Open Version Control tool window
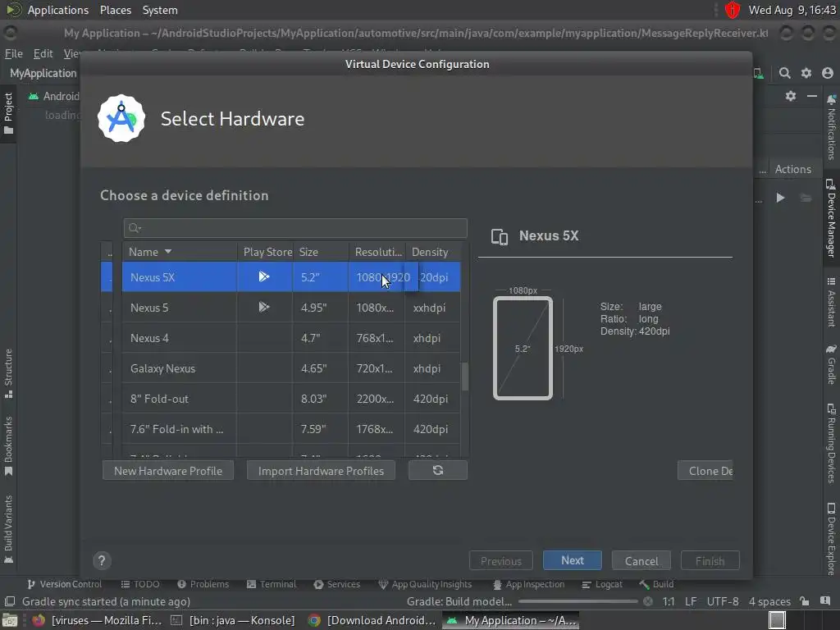Viewport: 840px width, 630px height. [x=64, y=584]
